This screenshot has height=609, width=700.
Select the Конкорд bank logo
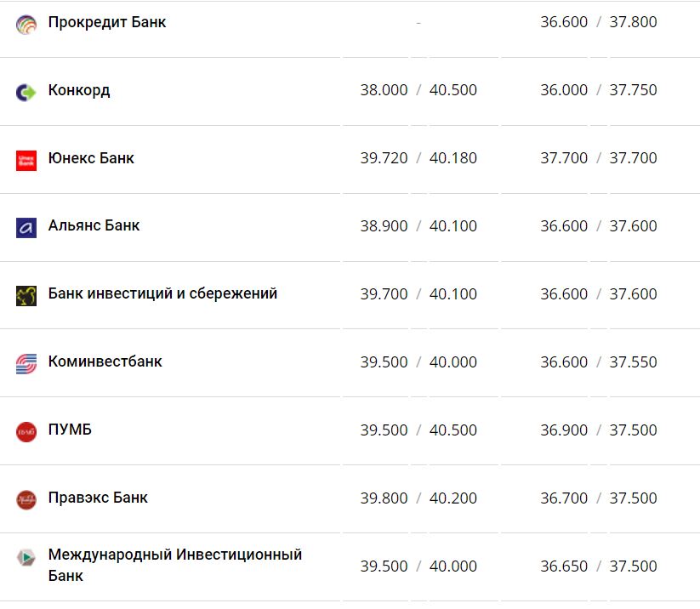(26, 90)
